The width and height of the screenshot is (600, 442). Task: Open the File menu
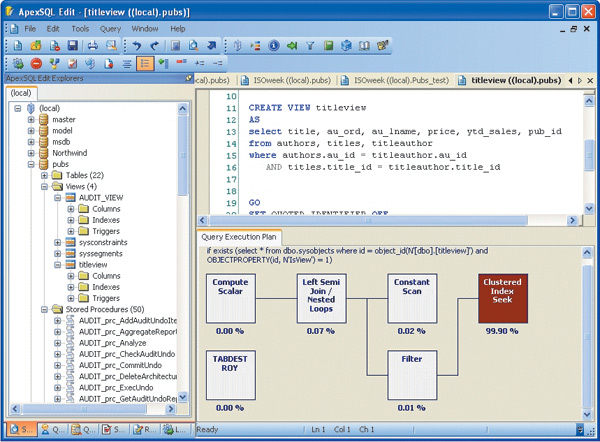[x=30, y=29]
